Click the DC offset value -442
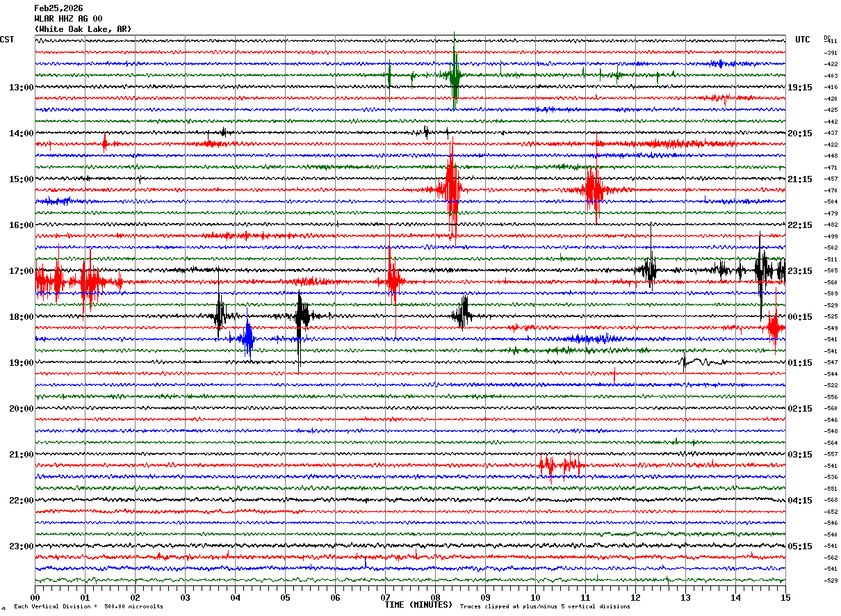The height and width of the screenshot is (616, 841). (831, 122)
